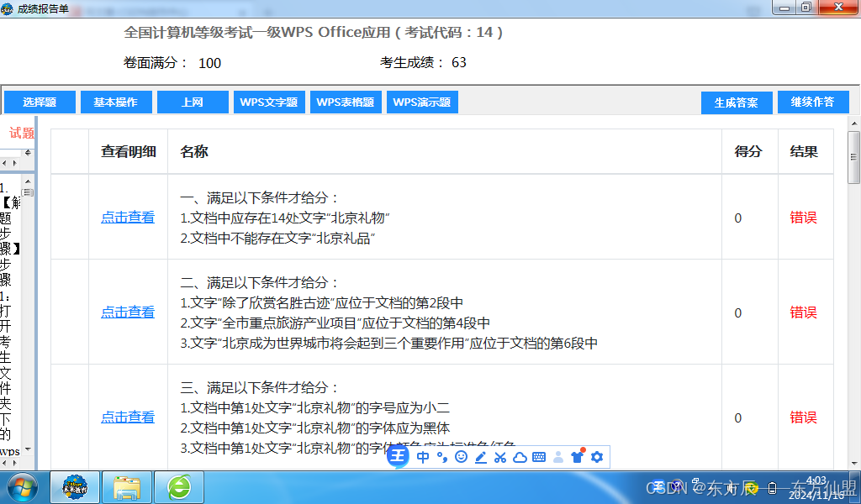
Task: Open 点击查看 link for item 三
Action: tap(128, 417)
